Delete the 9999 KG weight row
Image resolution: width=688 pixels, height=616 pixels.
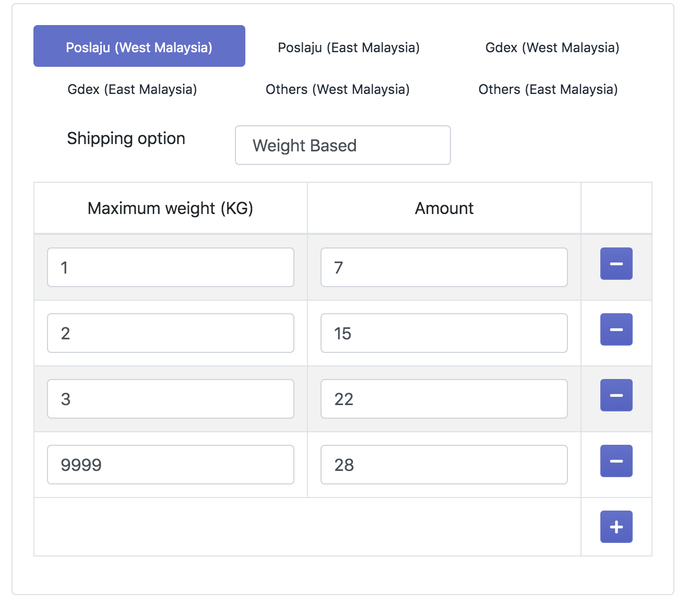(616, 461)
